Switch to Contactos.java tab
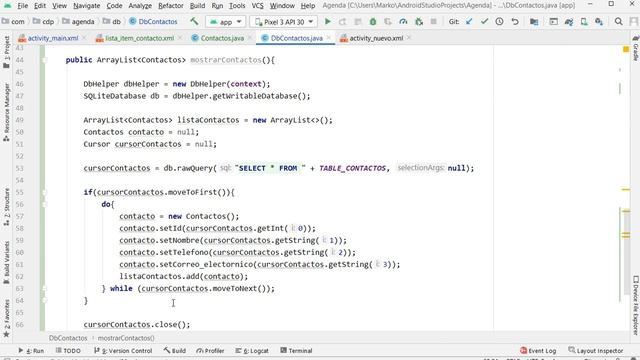This screenshot has height=360, width=640. (222, 38)
